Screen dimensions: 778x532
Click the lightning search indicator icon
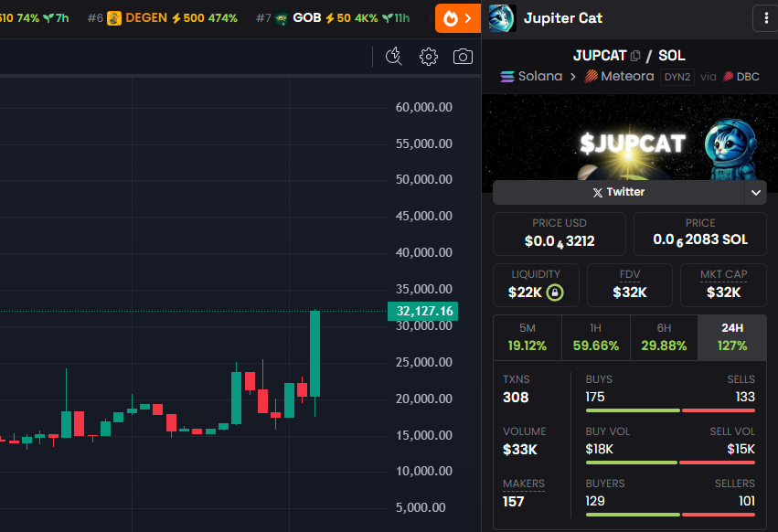pos(394,57)
